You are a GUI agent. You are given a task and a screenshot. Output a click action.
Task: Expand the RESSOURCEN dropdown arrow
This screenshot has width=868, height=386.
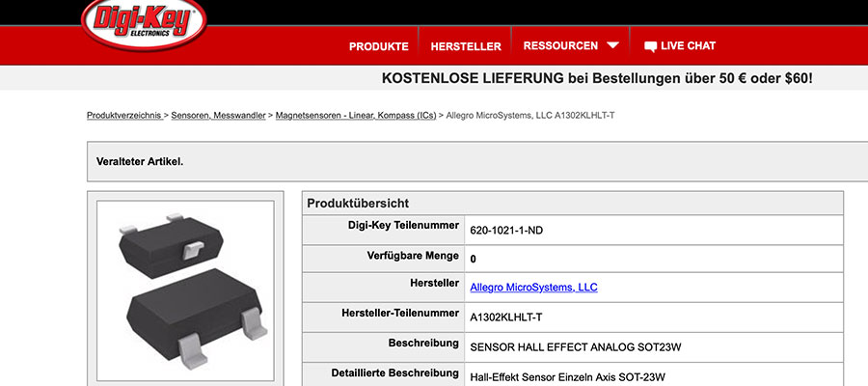point(612,45)
